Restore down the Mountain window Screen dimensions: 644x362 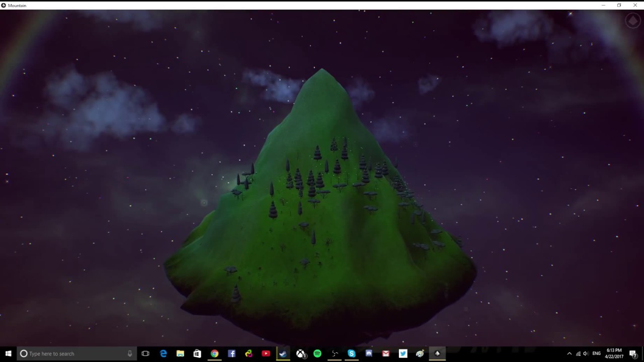tap(619, 5)
